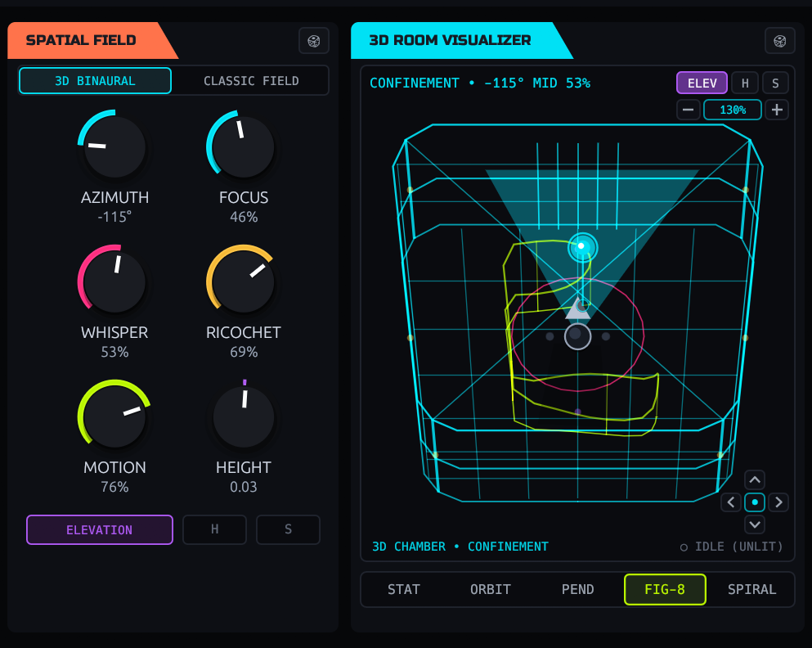812x648 pixels.
Task: Select the PEND motion tab
Action: click(578, 589)
